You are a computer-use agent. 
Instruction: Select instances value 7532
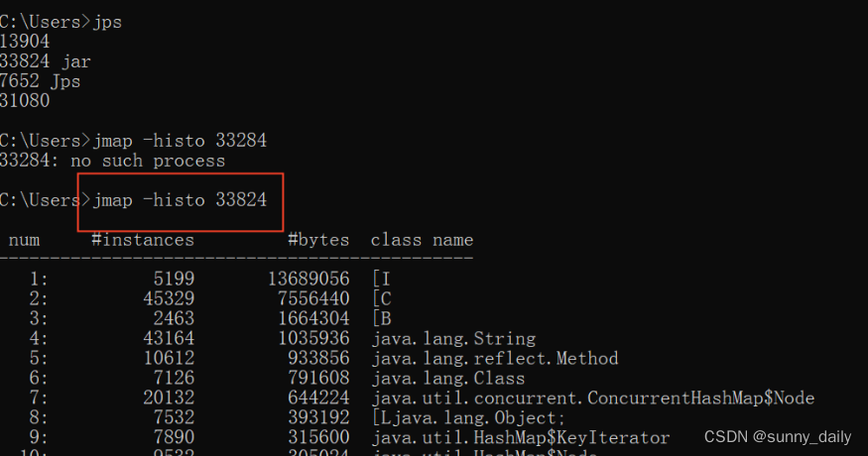pyautogui.click(x=175, y=417)
